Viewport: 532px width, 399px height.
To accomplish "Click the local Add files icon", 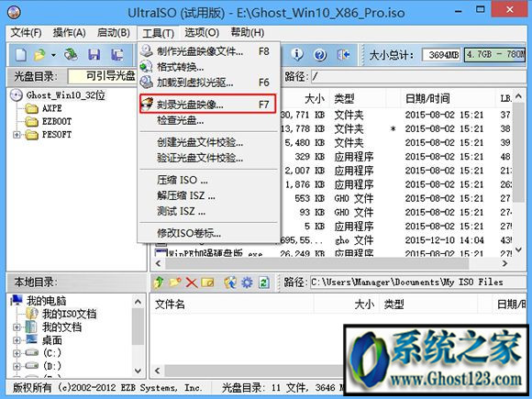I will coord(230,283).
